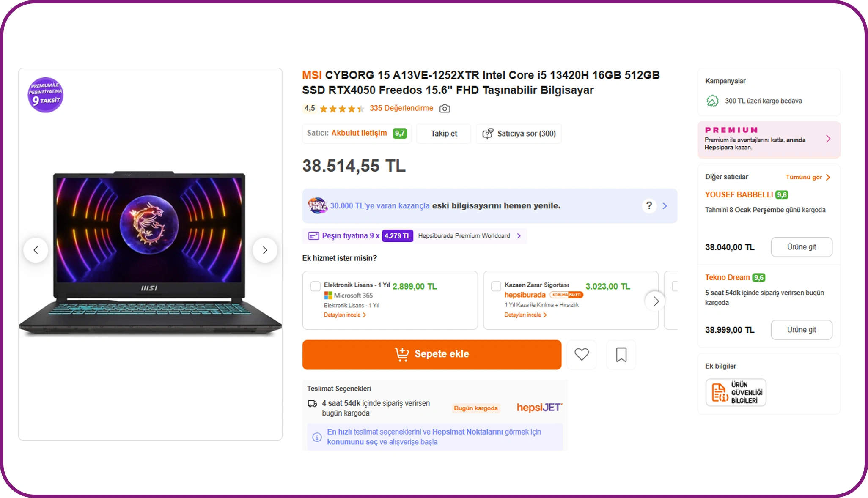Open the 335 Değerlendirme reviews link

(401, 108)
